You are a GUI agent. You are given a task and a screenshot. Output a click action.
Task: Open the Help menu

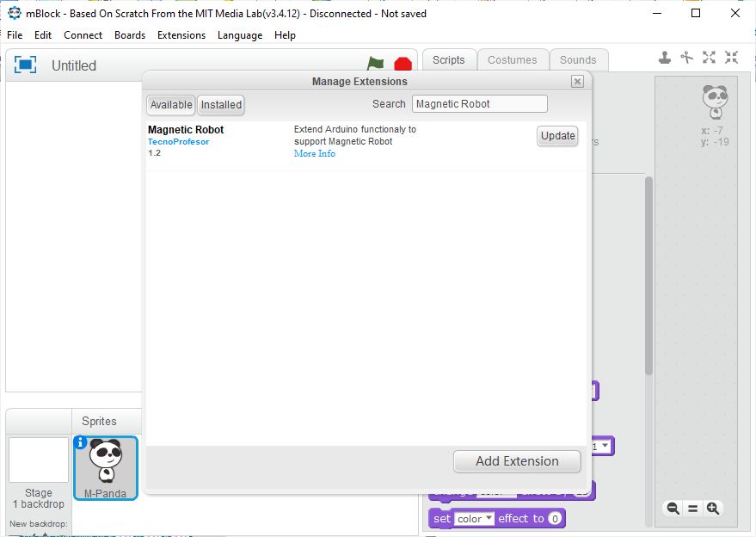pos(285,35)
